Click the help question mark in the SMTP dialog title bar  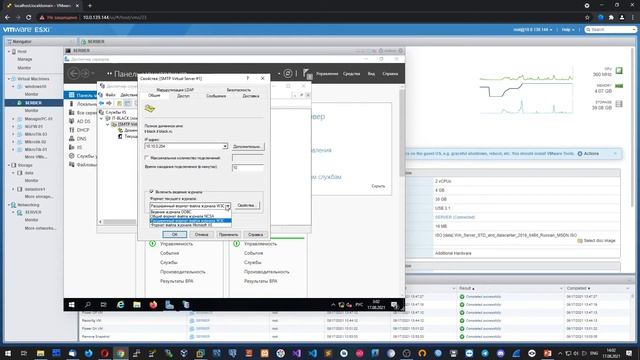coord(248,78)
